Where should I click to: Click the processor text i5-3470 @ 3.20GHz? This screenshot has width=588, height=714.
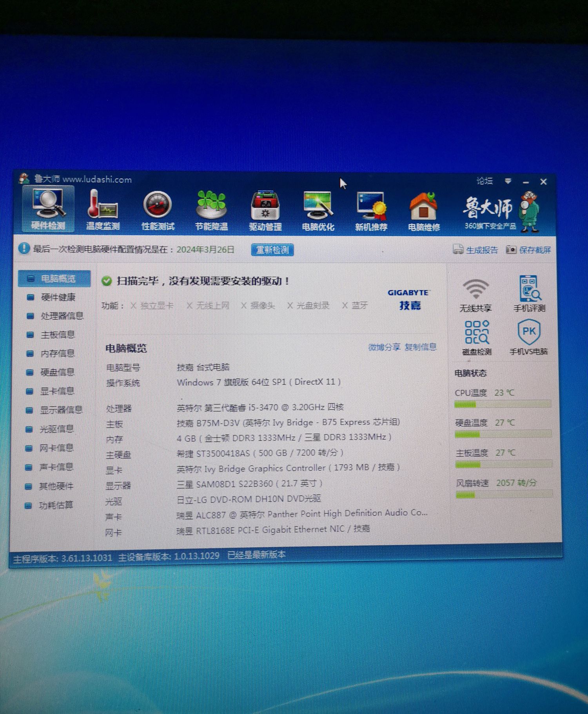286,407
